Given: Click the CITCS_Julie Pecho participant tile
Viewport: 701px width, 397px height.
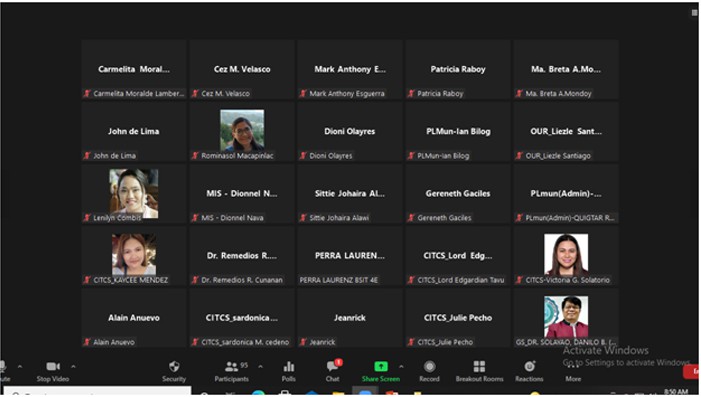Looking at the screenshot, I should (x=458, y=318).
